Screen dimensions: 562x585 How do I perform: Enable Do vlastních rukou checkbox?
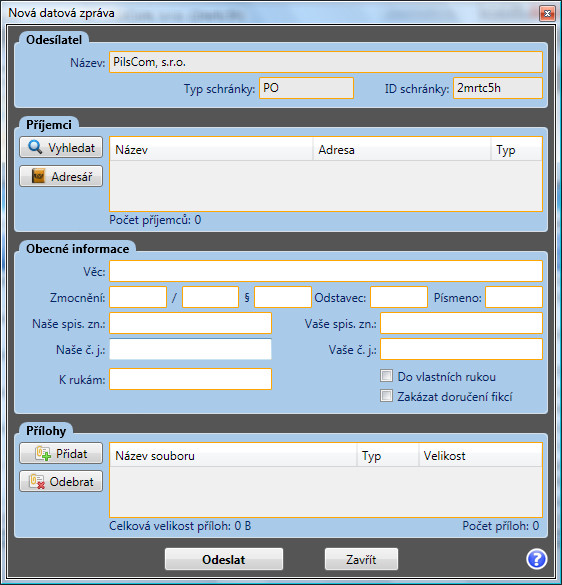click(386, 376)
